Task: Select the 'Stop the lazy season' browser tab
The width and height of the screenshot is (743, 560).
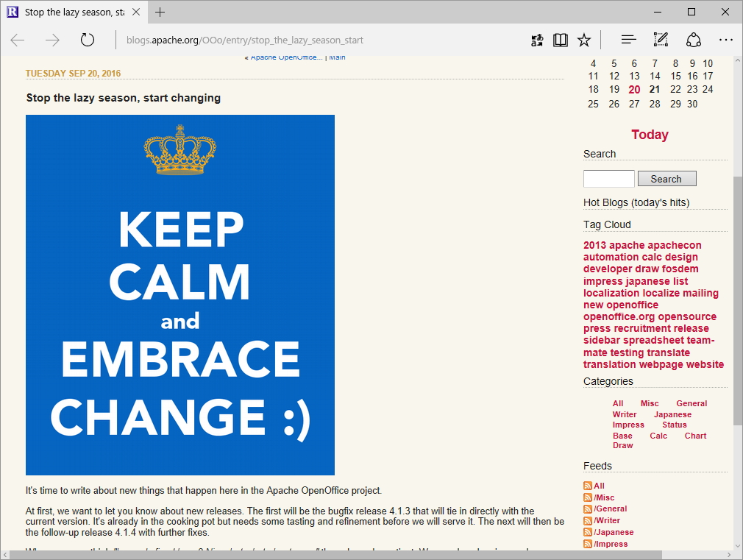Action: [74, 13]
